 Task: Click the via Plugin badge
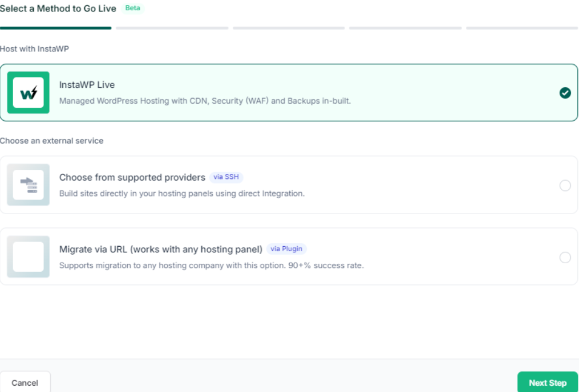click(x=286, y=249)
